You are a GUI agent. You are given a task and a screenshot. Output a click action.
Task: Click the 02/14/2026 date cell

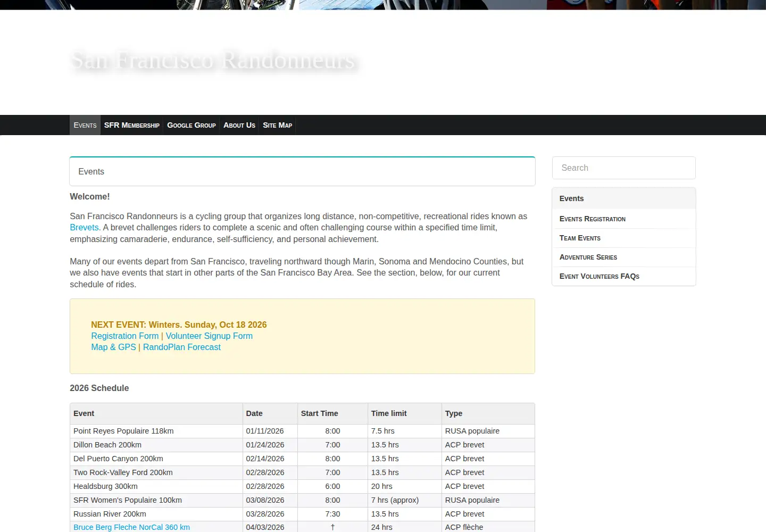pyautogui.click(x=270, y=459)
